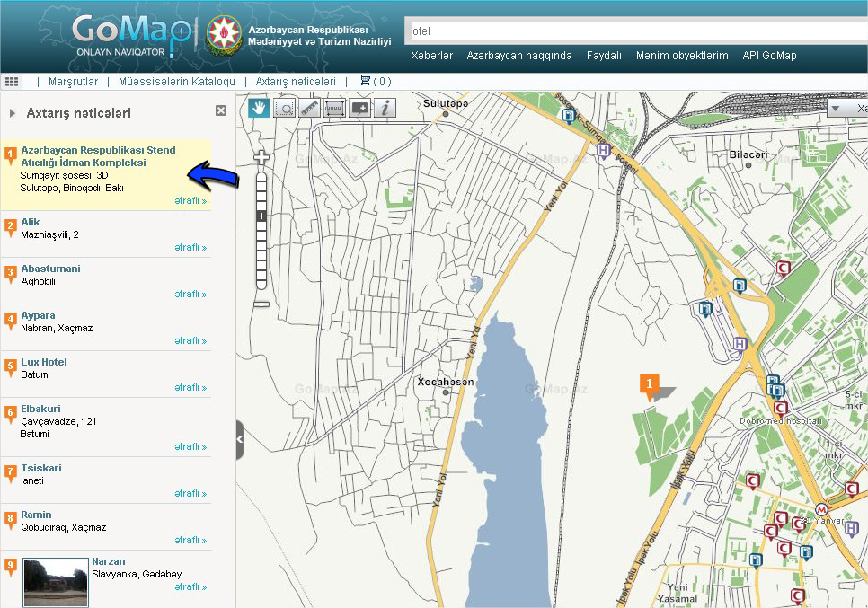
Task: Expand the Axtarış nəticələri panel triangle
Action: tap(13, 113)
